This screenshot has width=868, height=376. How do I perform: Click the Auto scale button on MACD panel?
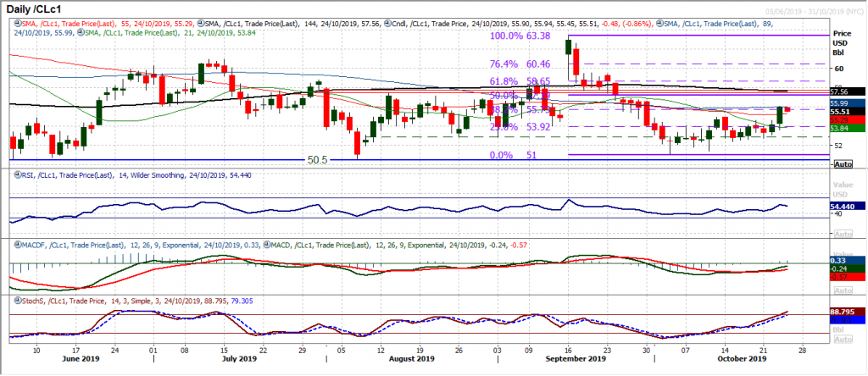[843, 290]
